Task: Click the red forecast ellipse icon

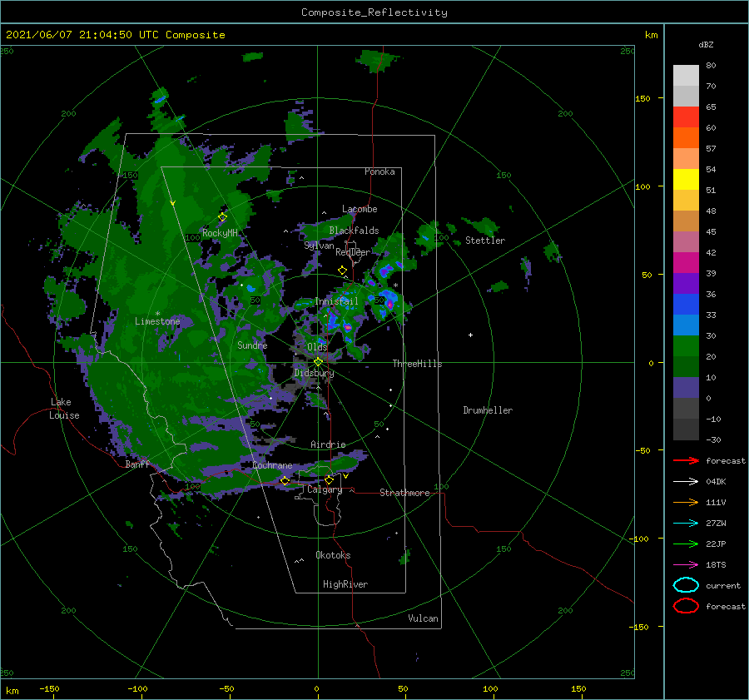Action: (x=686, y=606)
